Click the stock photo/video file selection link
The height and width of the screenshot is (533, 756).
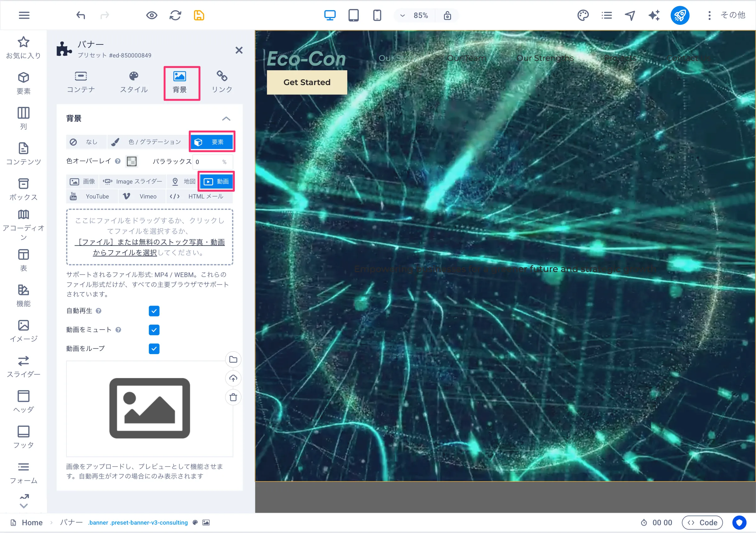click(x=150, y=247)
